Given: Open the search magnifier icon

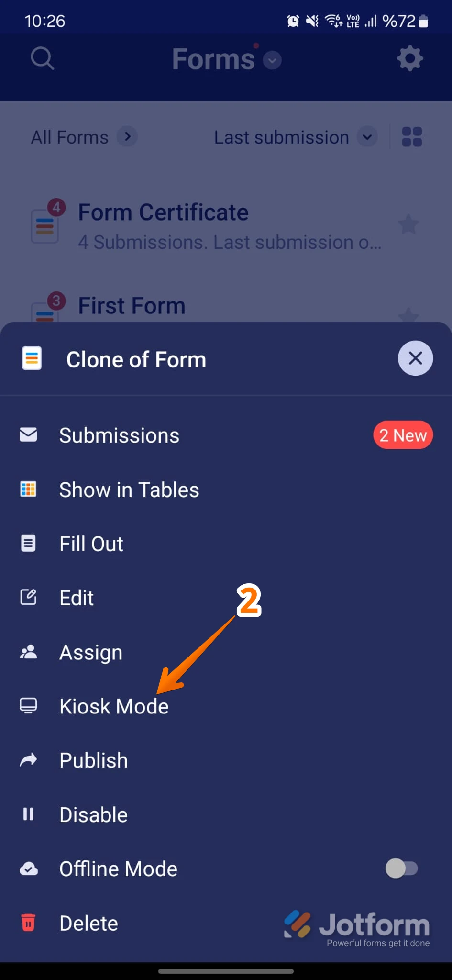Looking at the screenshot, I should pos(42,58).
